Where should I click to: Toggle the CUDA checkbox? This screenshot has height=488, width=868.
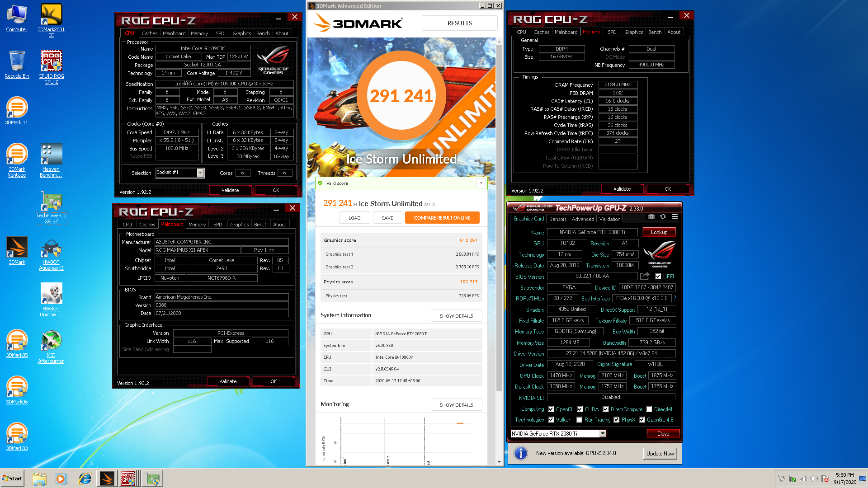[580, 409]
